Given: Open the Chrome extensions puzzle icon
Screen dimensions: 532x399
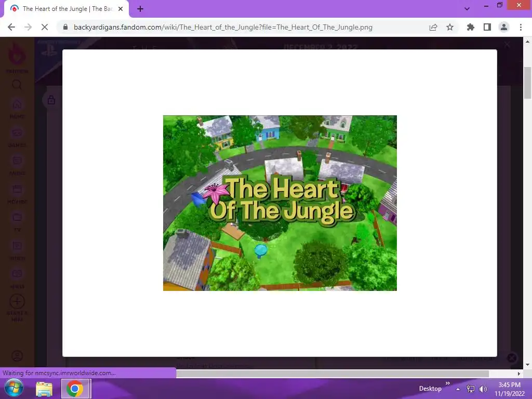Looking at the screenshot, I should tap(471, 27).
